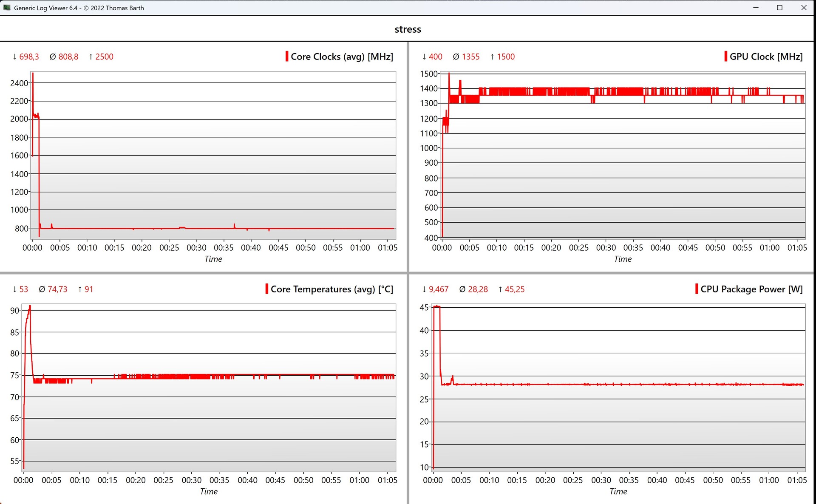Click the stress heading text
This screenshot has width=816, height=504.
(408, 29)
